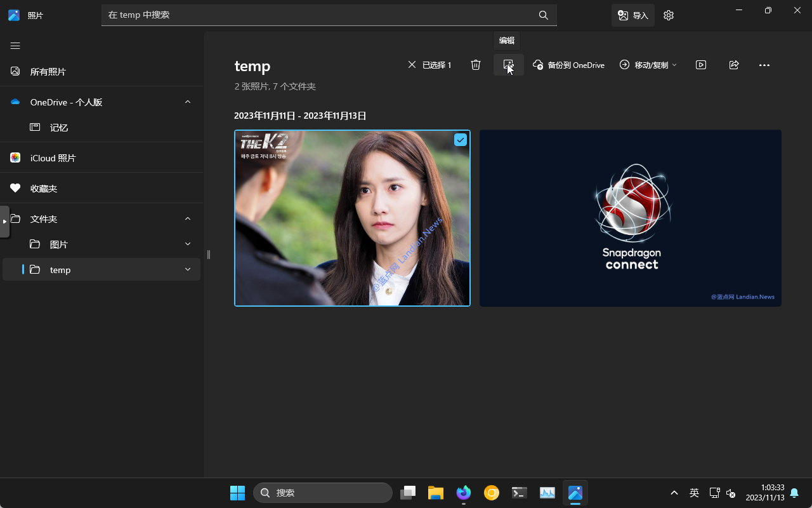Toggle the hamburger navigation menu
Viewport: 812px width, 508px height.
[15, 46]
